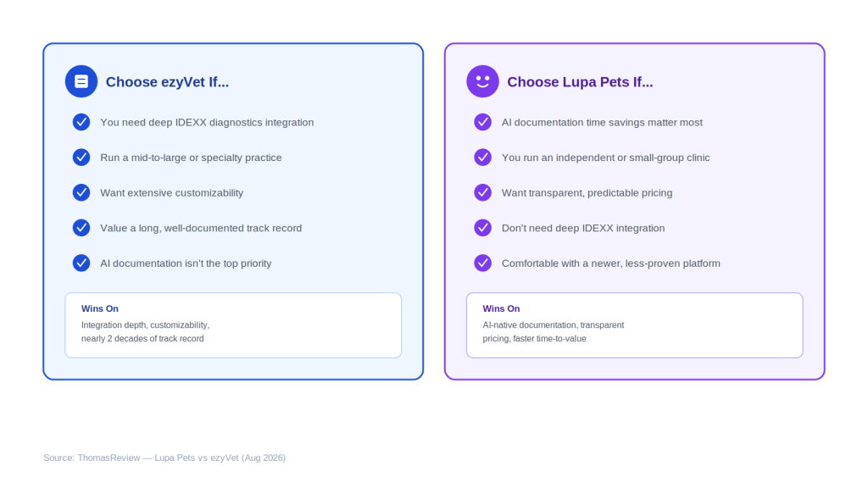Click checkmark beside well-documented track record

[x=81, y=227]
